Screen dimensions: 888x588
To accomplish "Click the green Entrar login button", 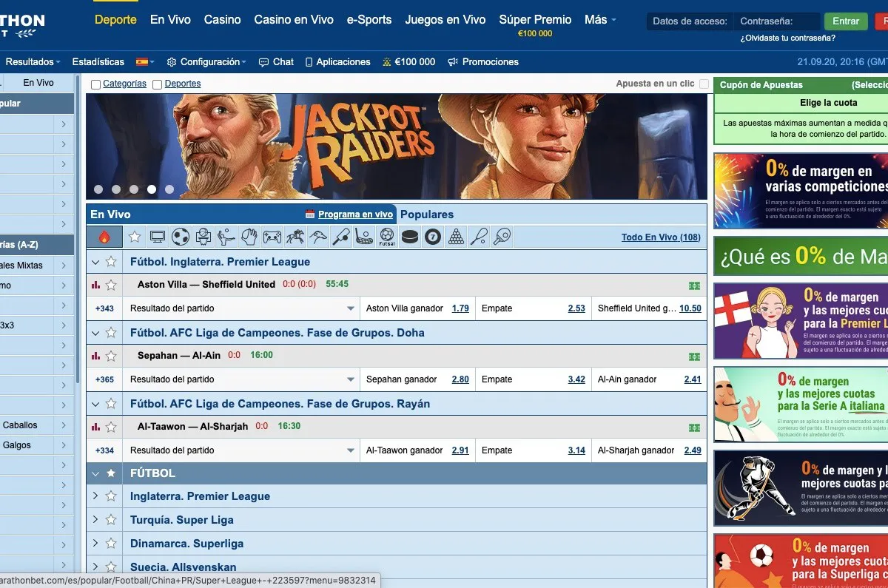I will [x=846, y=21].
